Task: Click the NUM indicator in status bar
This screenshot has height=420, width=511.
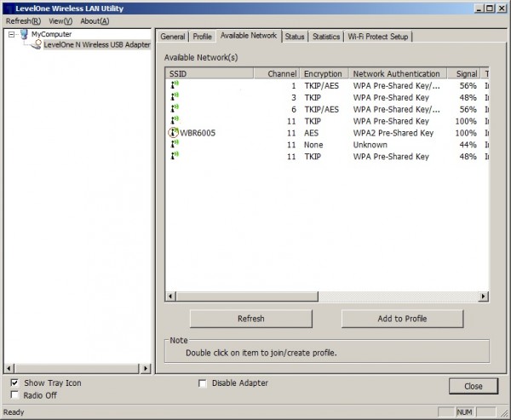Action: click(465, 412)
